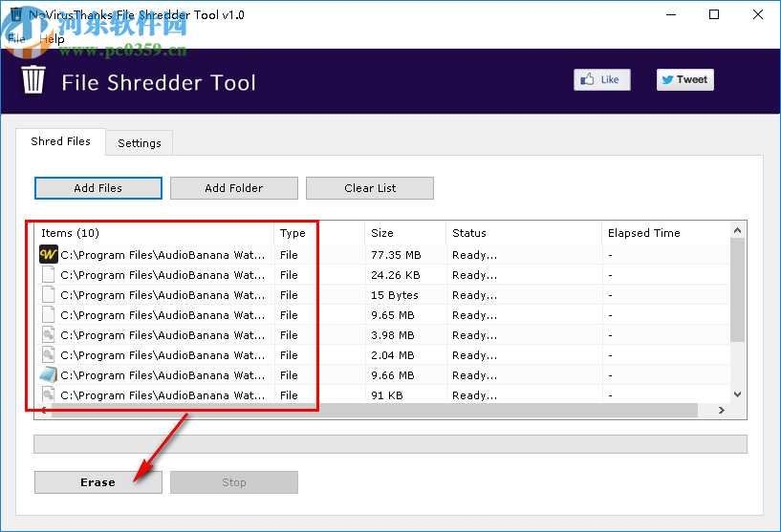Click the Twitter Tweet button
Image resolution: width=781 pixels, height=532 pixels.
[684, 79]
